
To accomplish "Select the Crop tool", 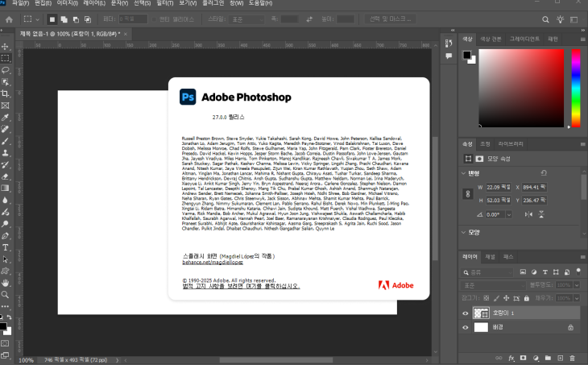I will (x=6, y=93).
